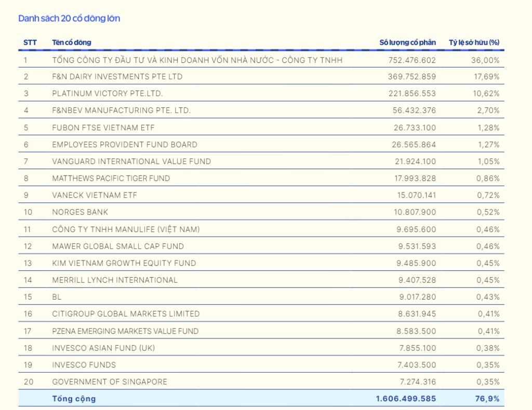The image size is (532, 410).
Task: Click CITIGROUP GLOBAL MARKETS LIMITED name
Action: 126,314
